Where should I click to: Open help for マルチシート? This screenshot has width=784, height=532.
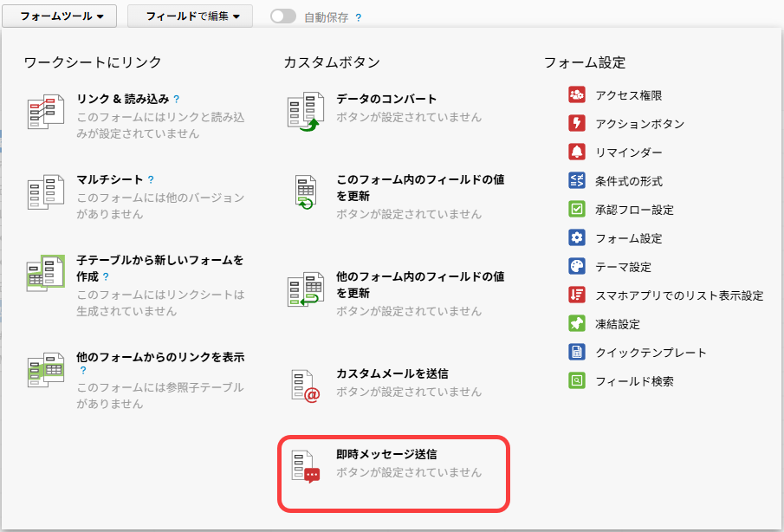pos(151,179)
